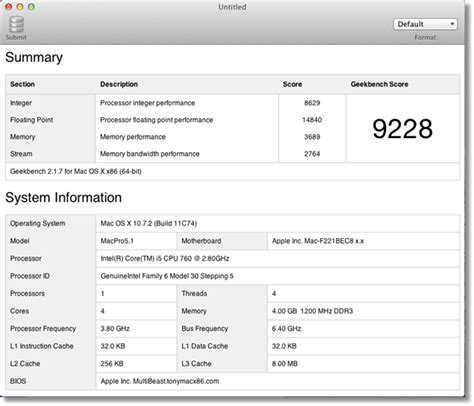The image size is (474, 406).
Task: Click the Description column header
Action: click(x=119, y=84)
